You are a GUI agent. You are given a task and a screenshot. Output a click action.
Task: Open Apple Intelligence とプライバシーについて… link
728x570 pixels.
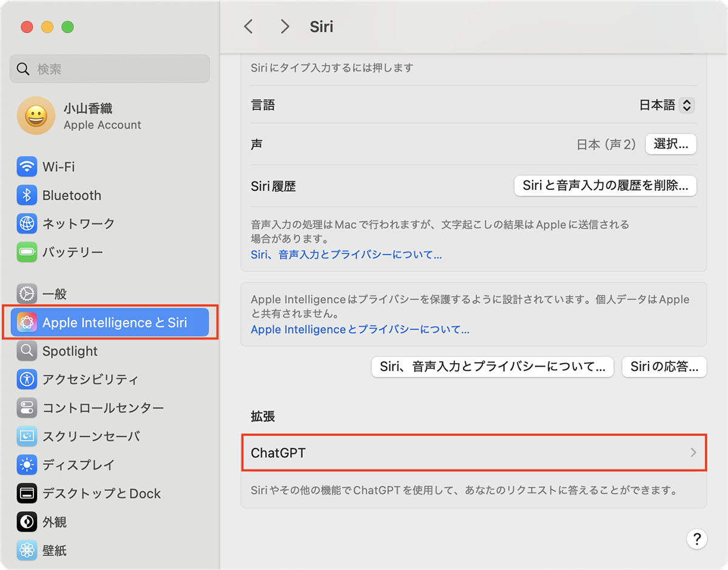click(x=360, y=330)
